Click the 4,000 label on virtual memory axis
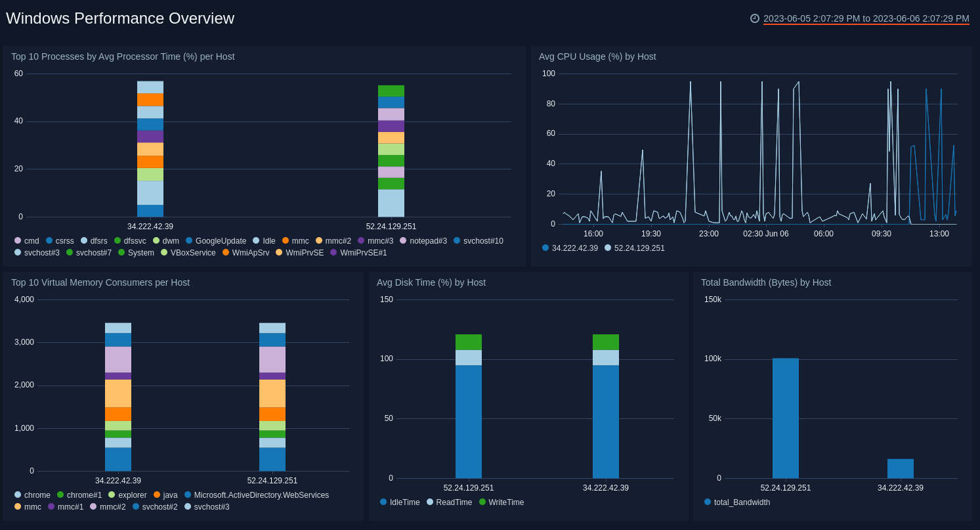Viewport: 980px width, 530px height. [24, 299]
